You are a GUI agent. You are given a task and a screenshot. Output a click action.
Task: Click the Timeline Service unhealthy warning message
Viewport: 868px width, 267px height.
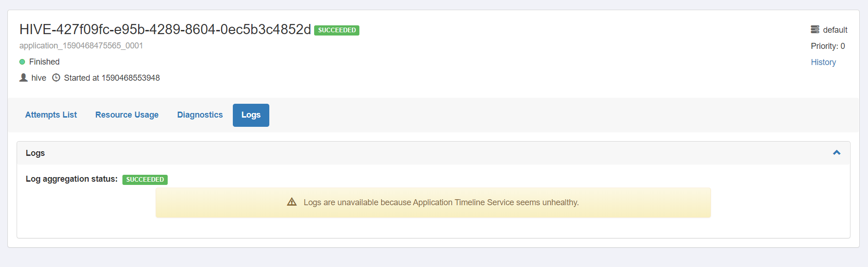[441, 202]
